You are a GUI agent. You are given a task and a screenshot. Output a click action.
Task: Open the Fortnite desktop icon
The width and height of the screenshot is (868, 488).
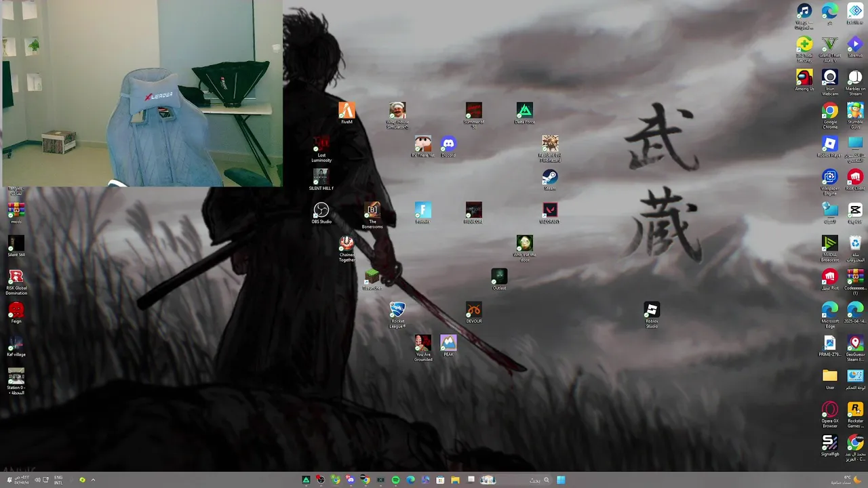[422, 213]
